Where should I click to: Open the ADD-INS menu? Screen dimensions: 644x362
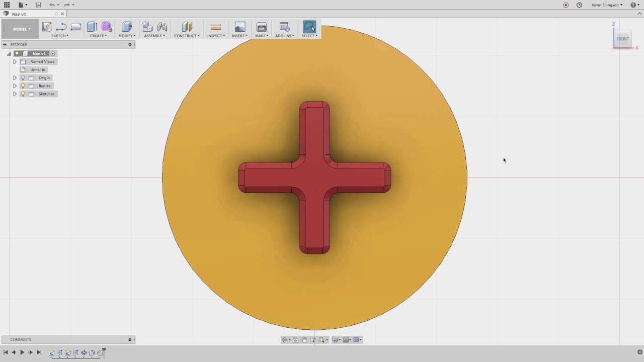pos(284,36)
